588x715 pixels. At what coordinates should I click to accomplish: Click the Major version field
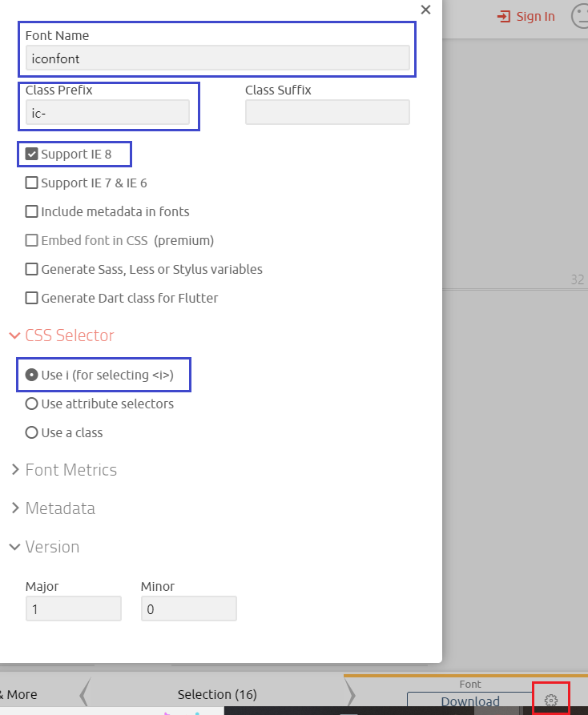coord(74,609)
